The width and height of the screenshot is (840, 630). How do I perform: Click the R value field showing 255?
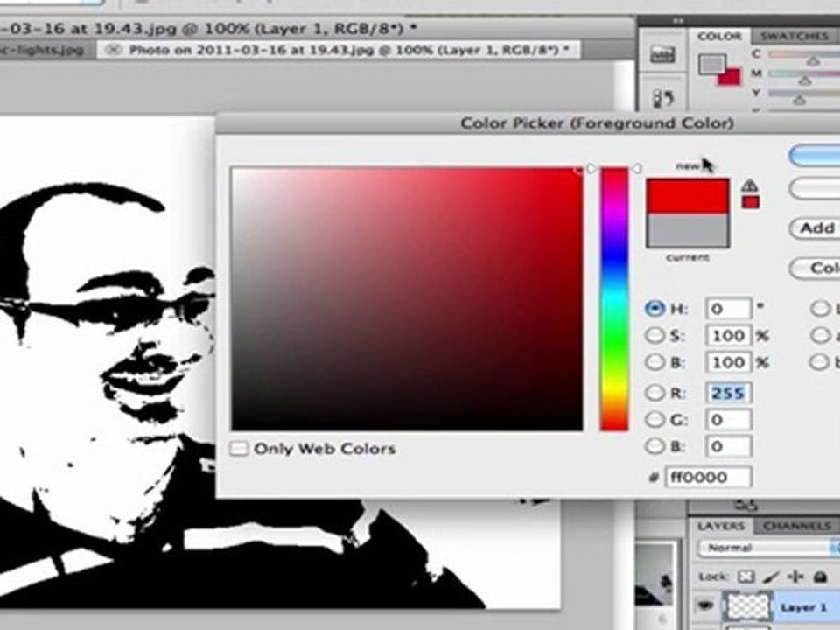(x=728, y=393)
